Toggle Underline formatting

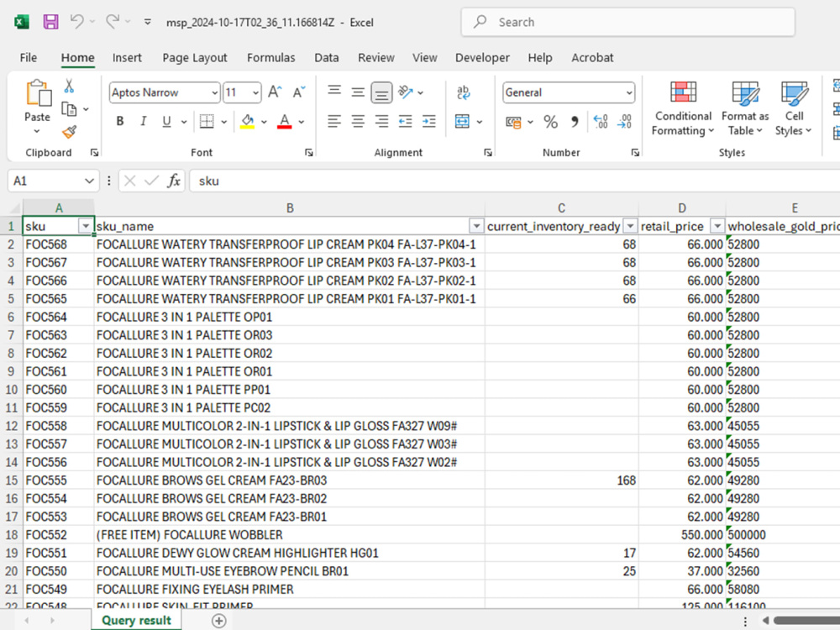pyautogui.click(x=166, y=122)
